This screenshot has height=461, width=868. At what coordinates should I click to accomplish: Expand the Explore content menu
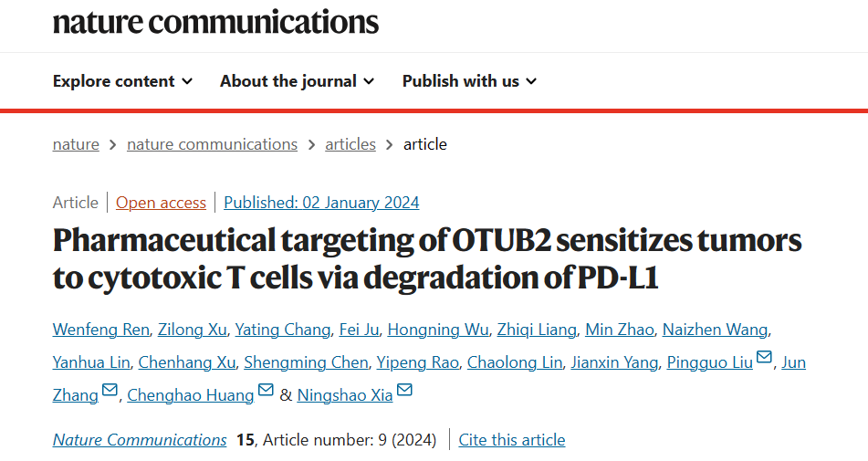click(123, 81)
